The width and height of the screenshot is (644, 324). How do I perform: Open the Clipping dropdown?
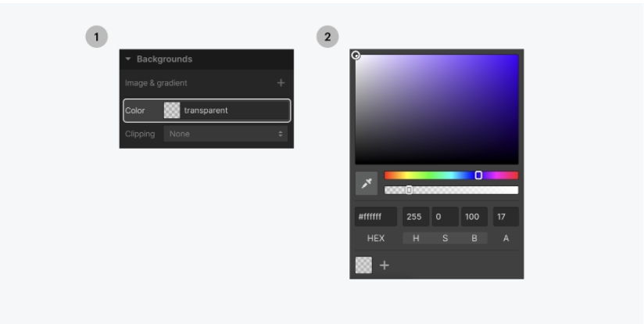tap(226, 134)
